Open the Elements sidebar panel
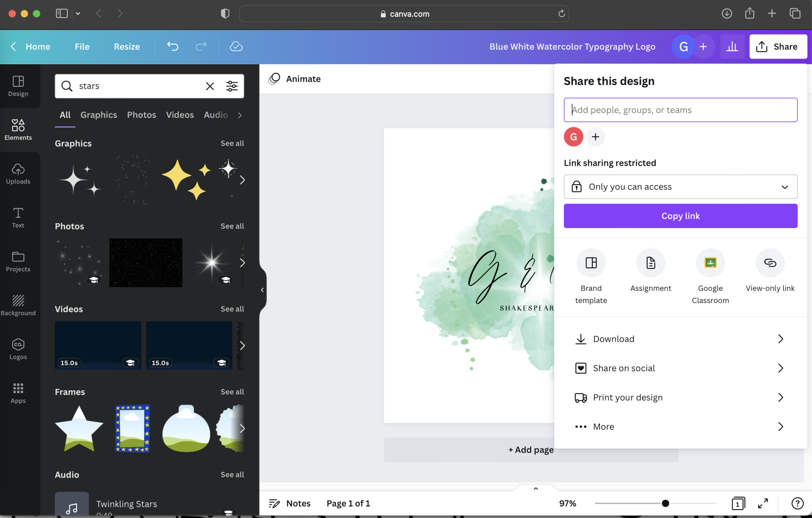 (18, 129)
